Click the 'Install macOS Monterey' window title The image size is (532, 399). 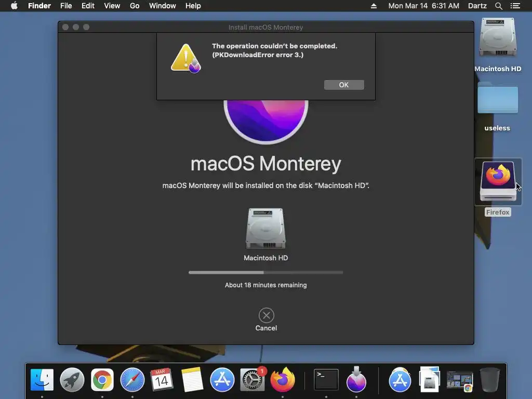(265, 27)
